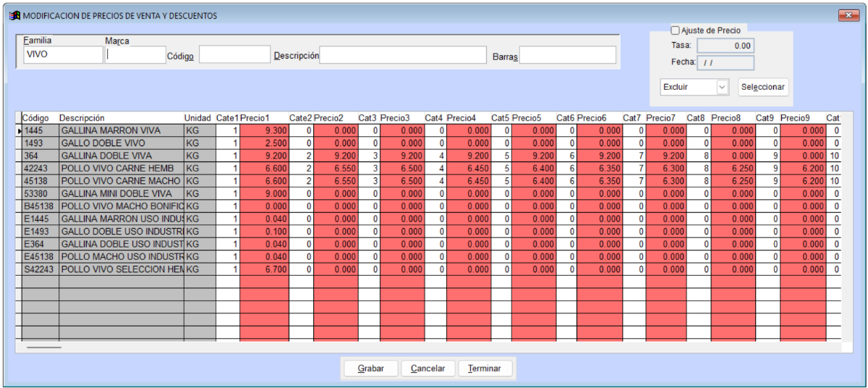Click the POLLO VIVO CARNE MACHO description cell
868x388 pixels.
coord(121,181)
